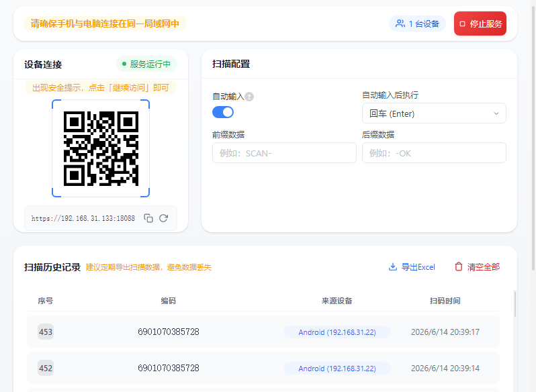Click code 6901070385728 in row 452
The image size is (536, 392).
pyautogui.click(x=168, y=368)
